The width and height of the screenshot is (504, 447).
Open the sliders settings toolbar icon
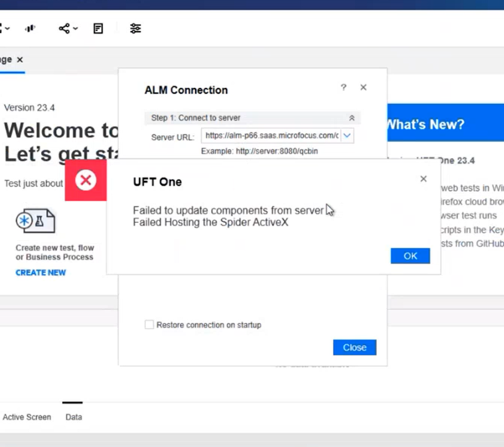point(135,28)
